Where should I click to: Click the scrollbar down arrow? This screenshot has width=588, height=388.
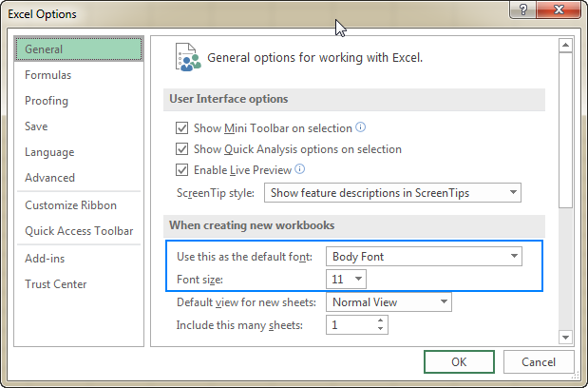[x=565, y=337]
